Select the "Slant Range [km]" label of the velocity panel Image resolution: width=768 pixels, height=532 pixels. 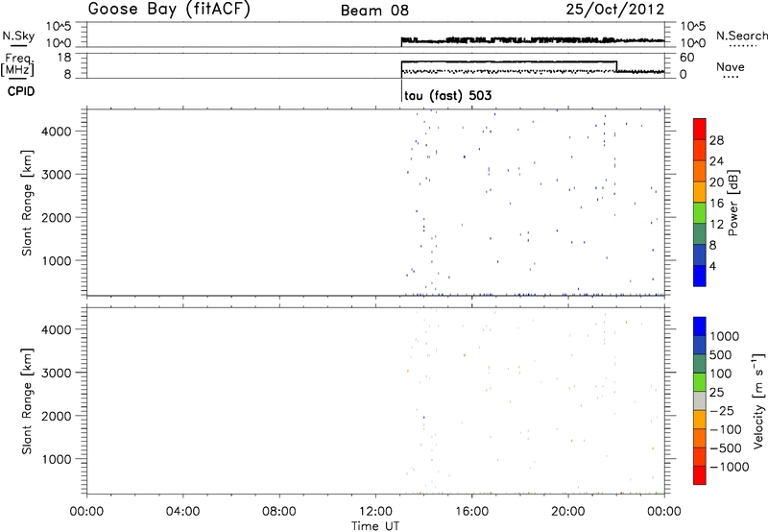tap(27, 400)
